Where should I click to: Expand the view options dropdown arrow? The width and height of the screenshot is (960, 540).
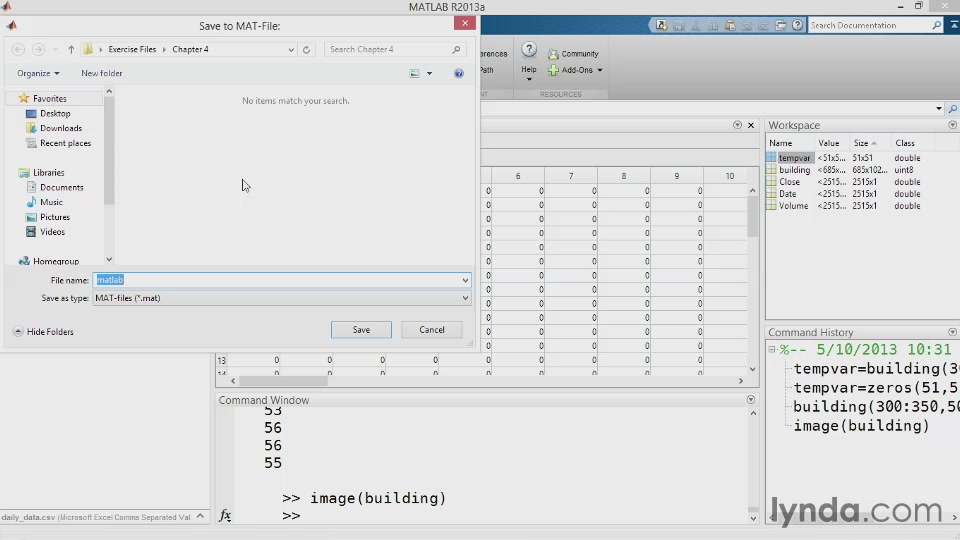coord(429,73)
